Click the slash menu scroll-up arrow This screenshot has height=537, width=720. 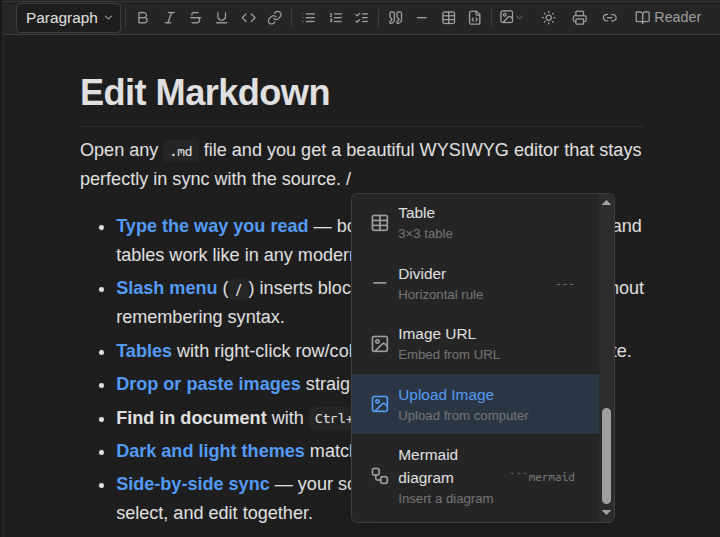(x=607, y=203)
